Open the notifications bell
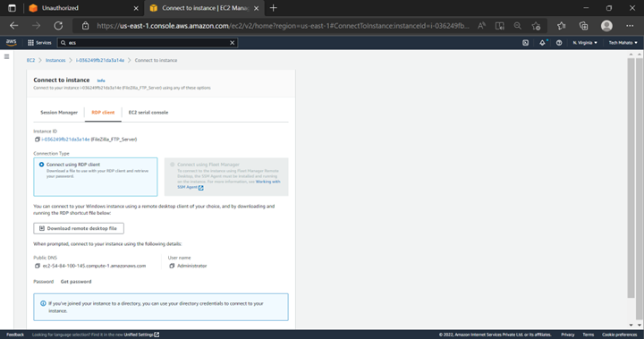 click(x=542, y=43)
